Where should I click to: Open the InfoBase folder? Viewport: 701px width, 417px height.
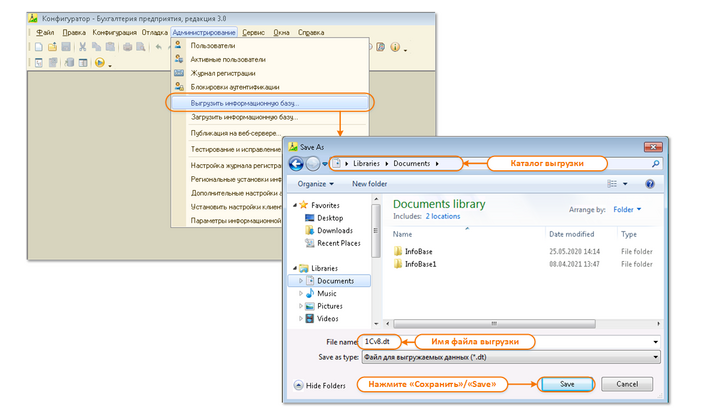tap(420, 251)
